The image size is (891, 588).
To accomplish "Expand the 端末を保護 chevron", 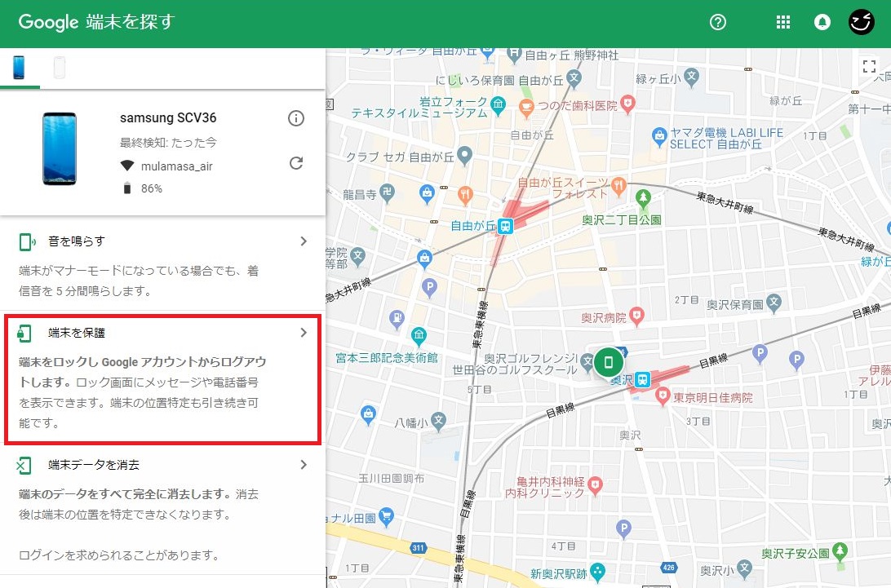I will [x=304, y=333].
